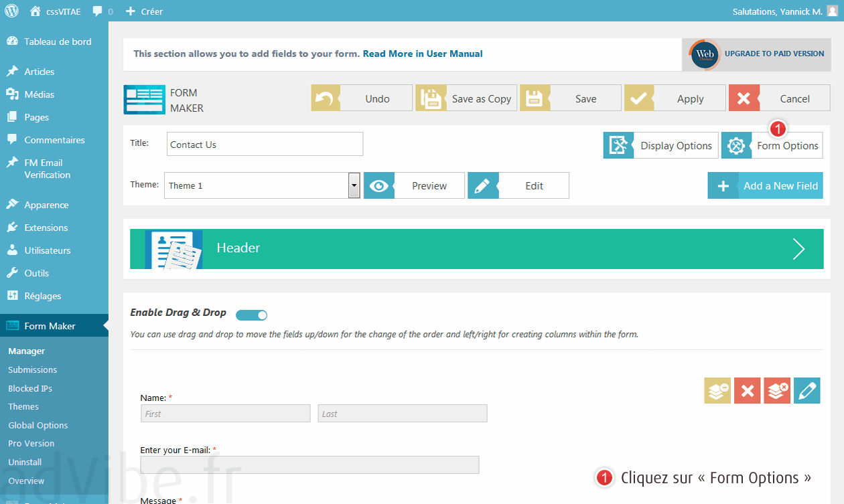The height and width of the screenshot is (504, 844).
Task: Click the Title input field
Action: click(x=265, y=145)
